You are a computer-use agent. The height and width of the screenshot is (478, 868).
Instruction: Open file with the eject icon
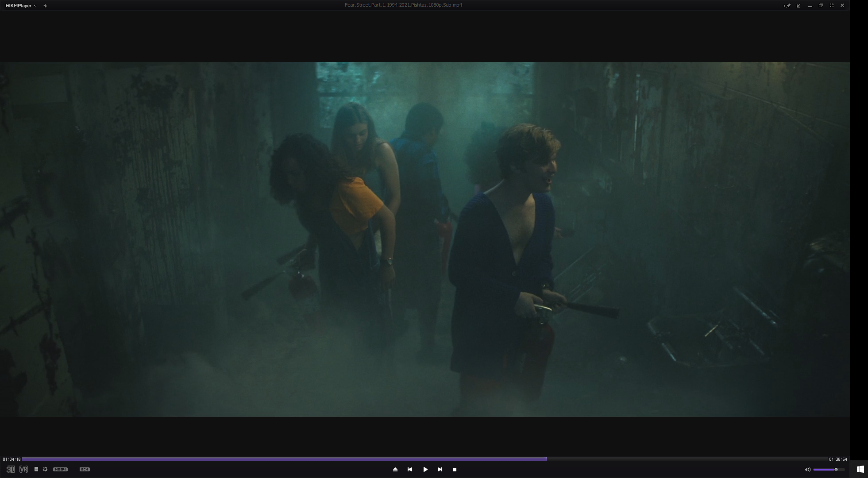pyautogui.click(x=395, y=470)
